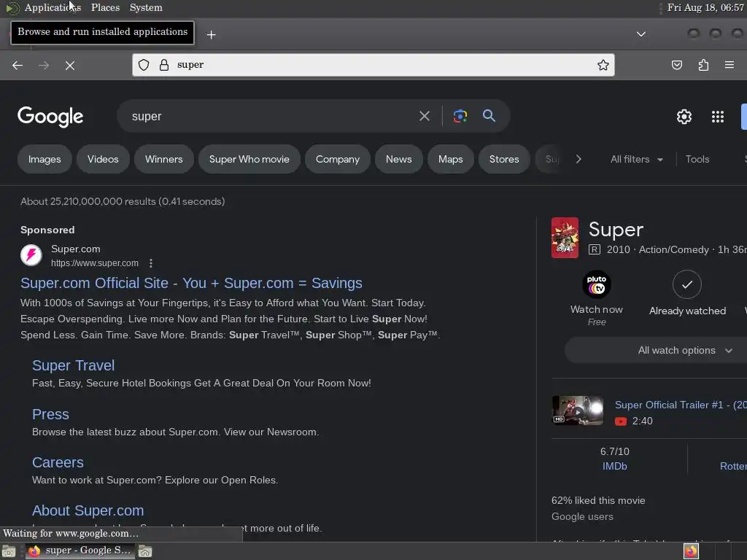Expand the All filters dropdown
The width and height of the screenshot is (747, 560).
click(636, 159)
